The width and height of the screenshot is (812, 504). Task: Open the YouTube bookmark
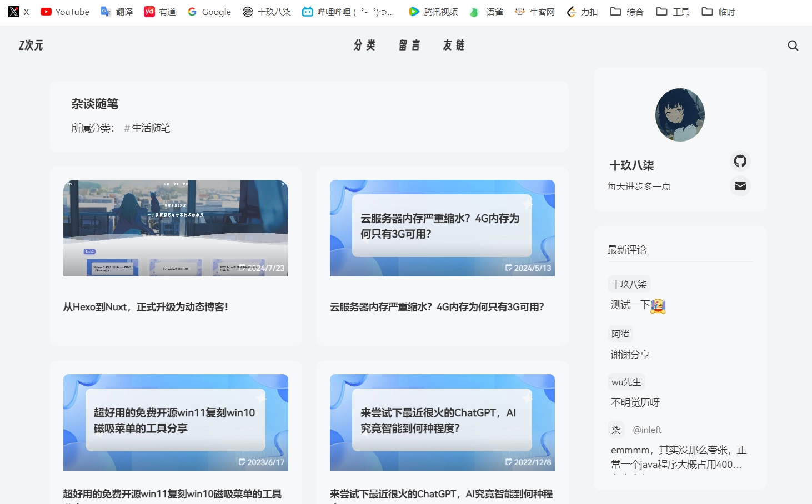(65, 12)
